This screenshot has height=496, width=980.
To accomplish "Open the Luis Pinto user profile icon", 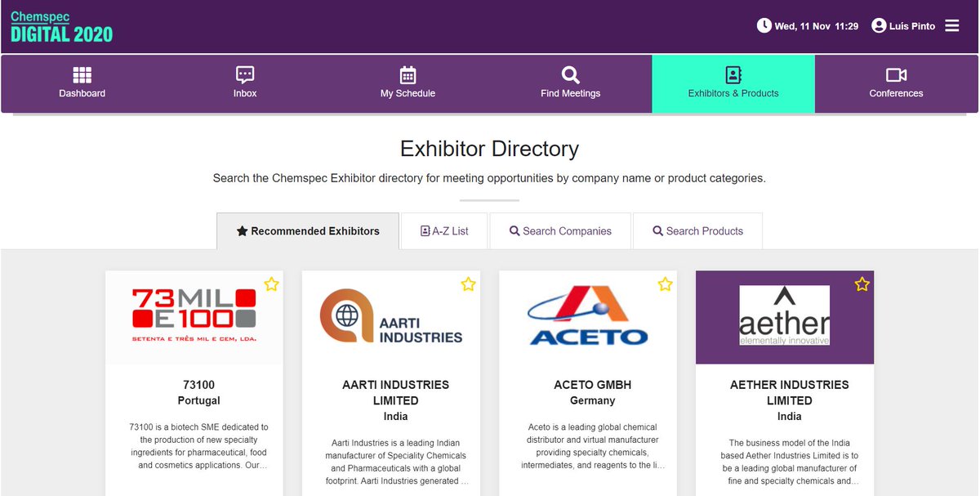I will click(x=879, y=26).
